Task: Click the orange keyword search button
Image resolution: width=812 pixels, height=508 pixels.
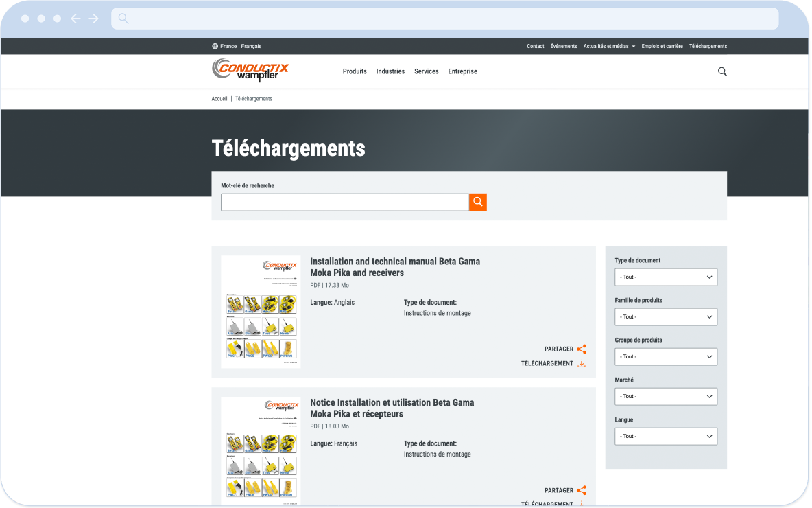Action: point(477,202)
